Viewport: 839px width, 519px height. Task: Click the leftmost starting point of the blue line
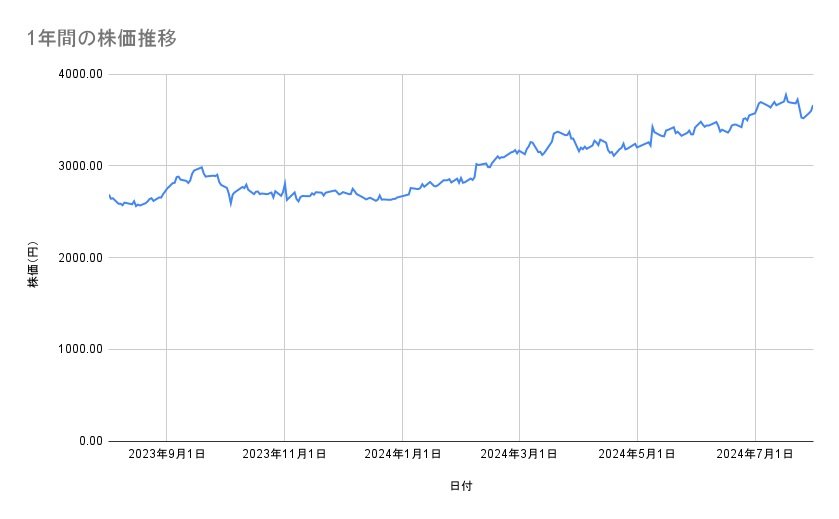[108, 195]
